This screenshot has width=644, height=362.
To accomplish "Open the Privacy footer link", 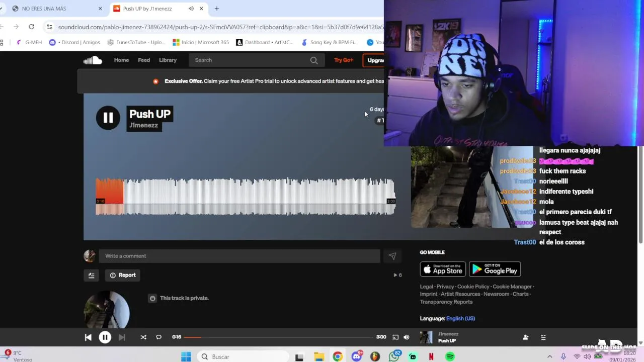I will (x=445, y=287).
